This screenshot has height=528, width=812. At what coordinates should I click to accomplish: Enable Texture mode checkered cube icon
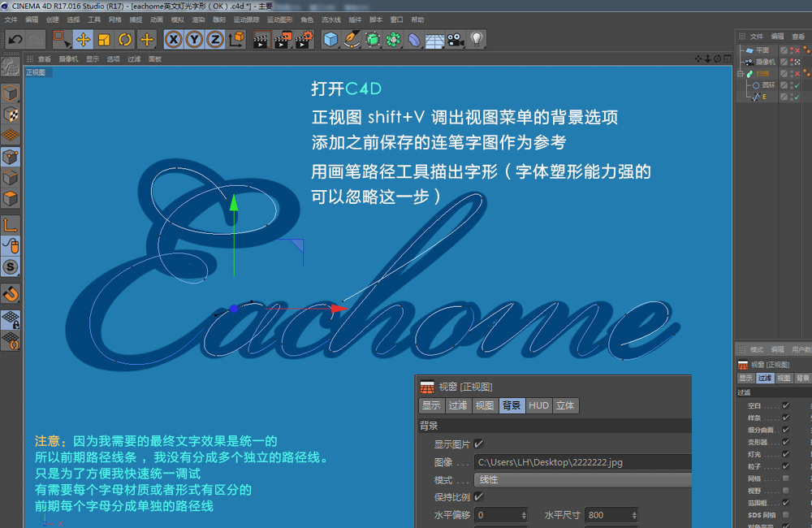point(11,115)
